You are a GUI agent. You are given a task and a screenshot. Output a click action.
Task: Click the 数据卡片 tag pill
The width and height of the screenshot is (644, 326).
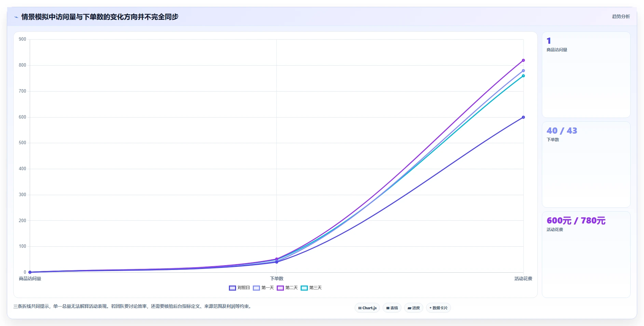point(438,308)
